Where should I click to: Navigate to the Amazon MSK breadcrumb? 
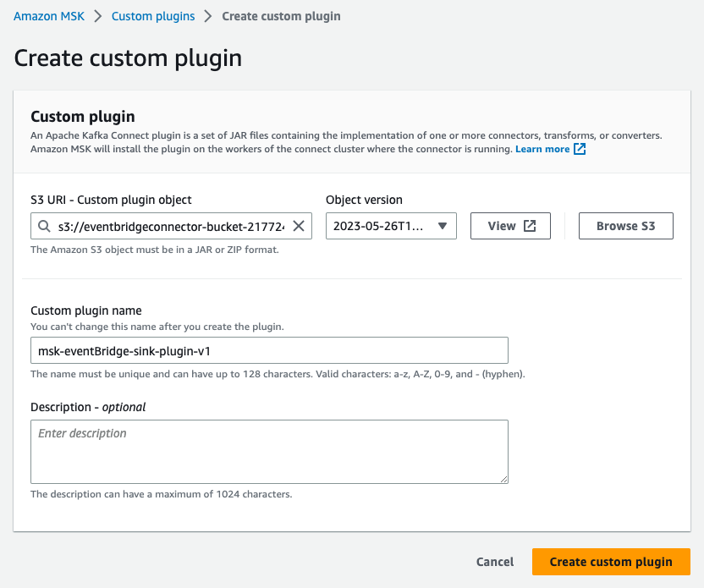pos(48,15)
